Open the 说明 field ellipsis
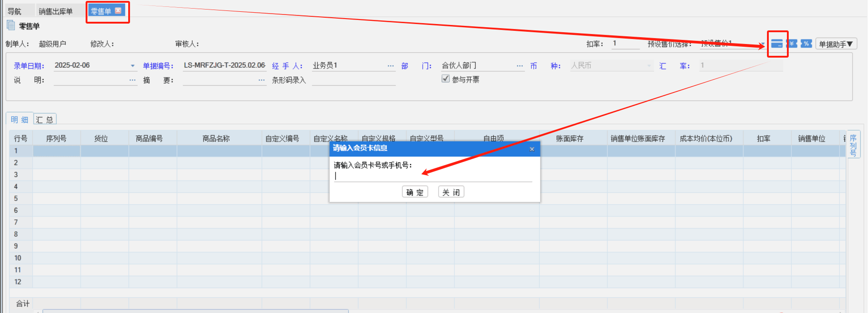 pyautogui.click(x=132, y=80)
